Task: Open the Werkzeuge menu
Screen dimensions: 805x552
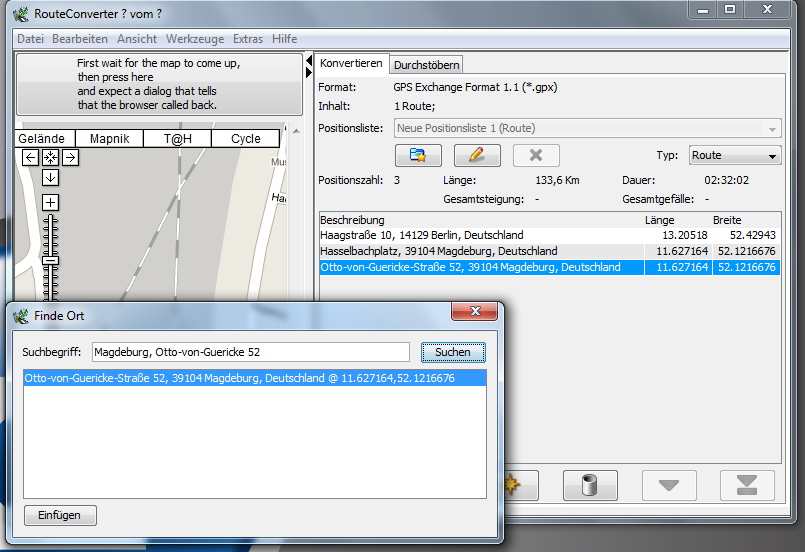Action: tap(195, 39)
